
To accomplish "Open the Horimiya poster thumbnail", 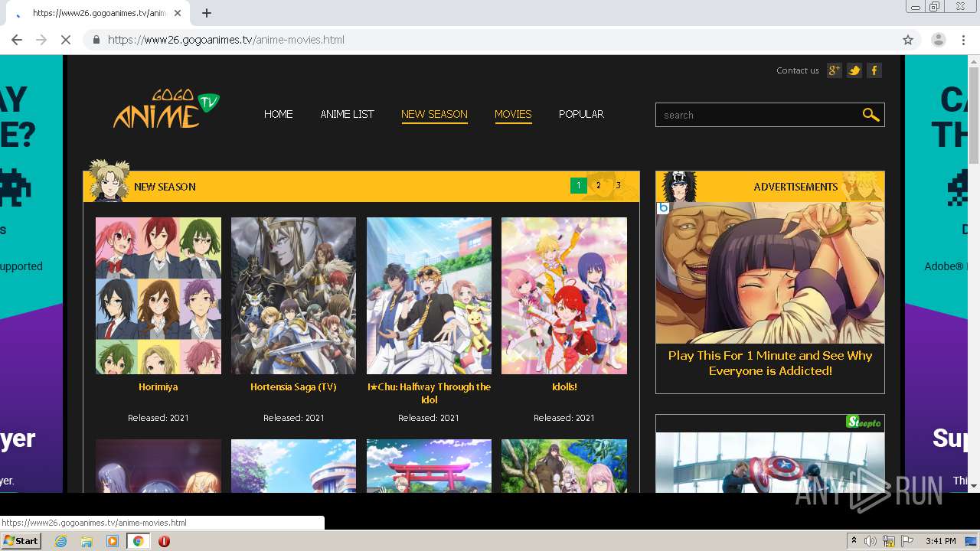I will [x=158, y=295].
